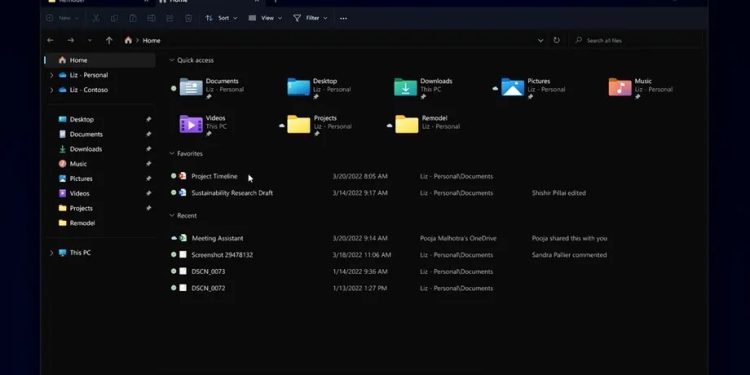750x375 pixels.
Task: Open the Videos folder icon in Quick access
Action: [191, 124]
